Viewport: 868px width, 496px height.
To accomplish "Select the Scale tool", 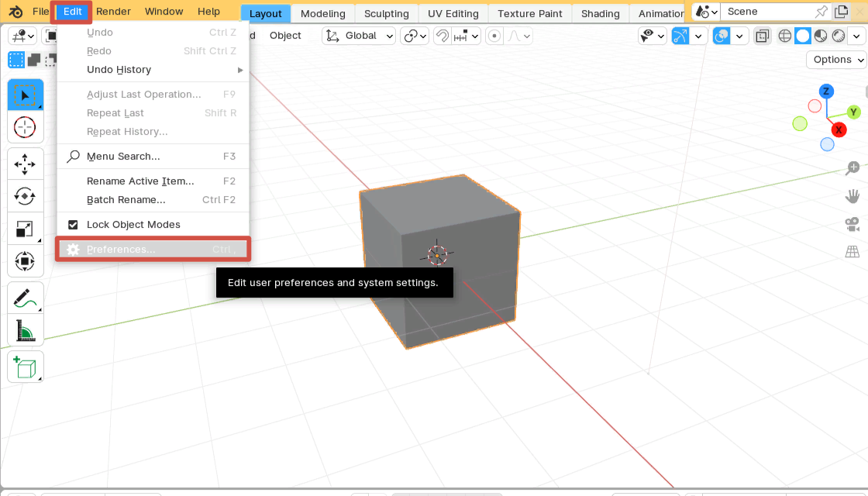I will click(25, 229).
